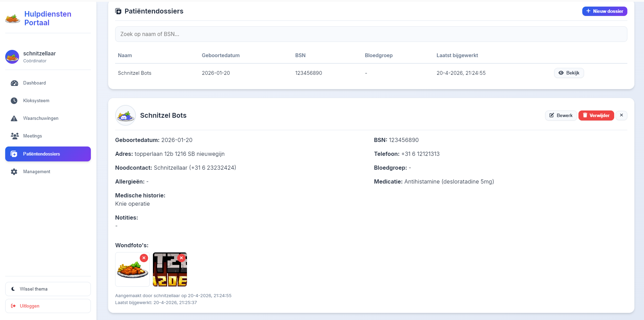Toggle theme with Wissel thema
Image resolution: width=644 pixels, height=320 pixels.
pyautogui.click(x=48, y=289)
